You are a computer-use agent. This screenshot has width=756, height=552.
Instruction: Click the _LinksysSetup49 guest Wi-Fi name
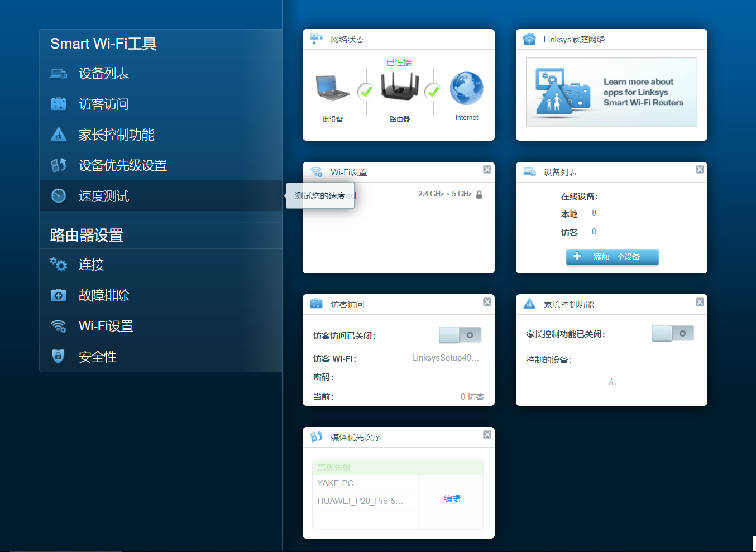tap(443, 358)
